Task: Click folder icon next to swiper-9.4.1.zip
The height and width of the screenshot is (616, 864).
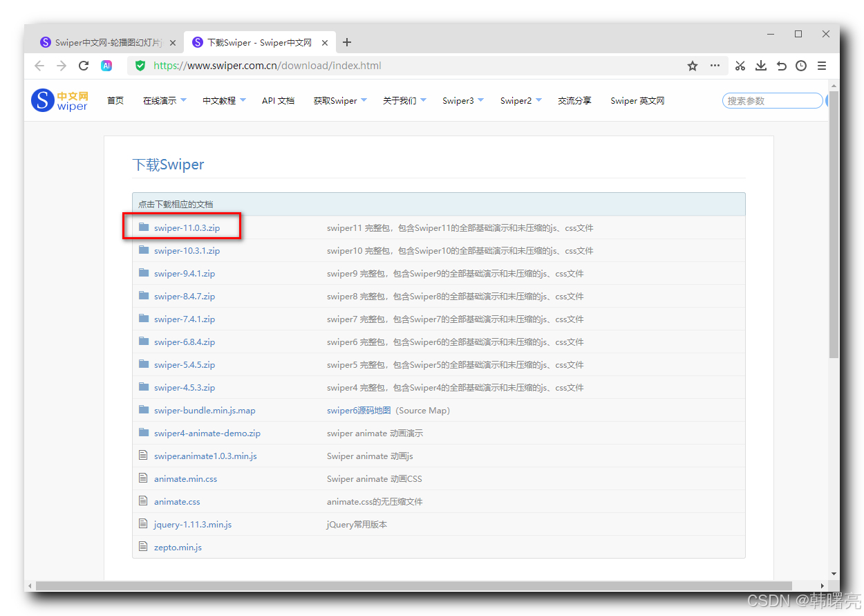Action: 144,273
